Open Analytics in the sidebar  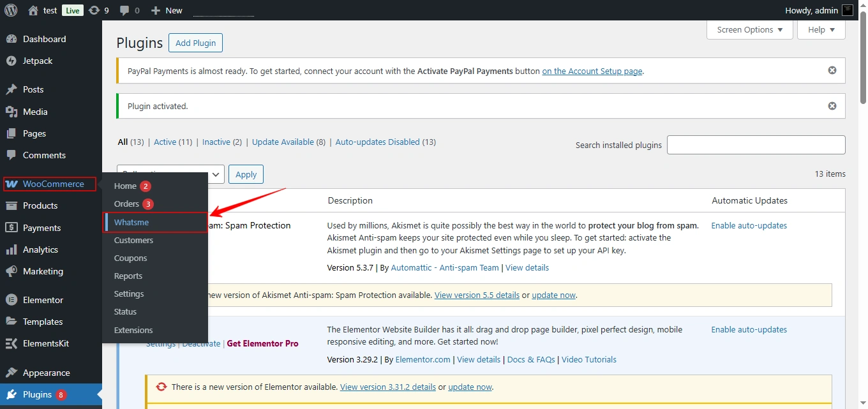[x=40, y=249]
